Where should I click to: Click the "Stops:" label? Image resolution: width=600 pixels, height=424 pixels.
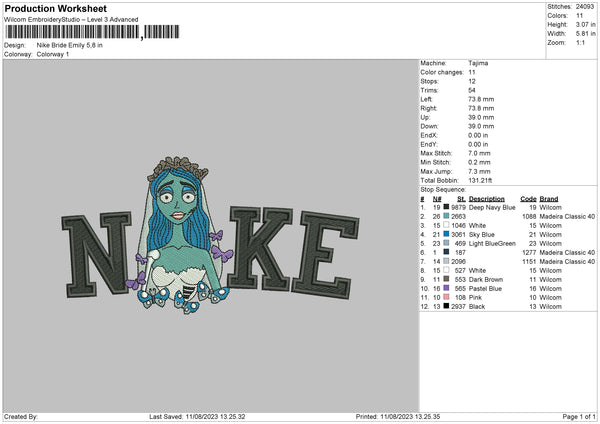click(429, 82)
